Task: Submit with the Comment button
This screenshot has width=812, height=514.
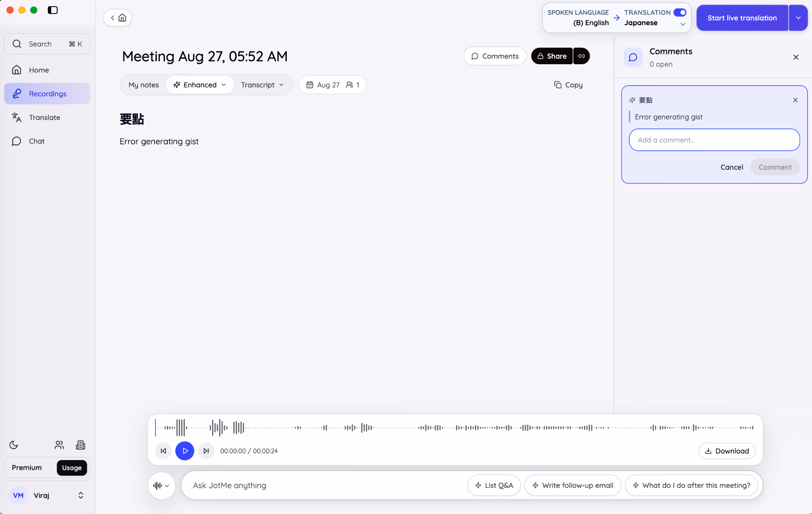Action: (775, 167)
